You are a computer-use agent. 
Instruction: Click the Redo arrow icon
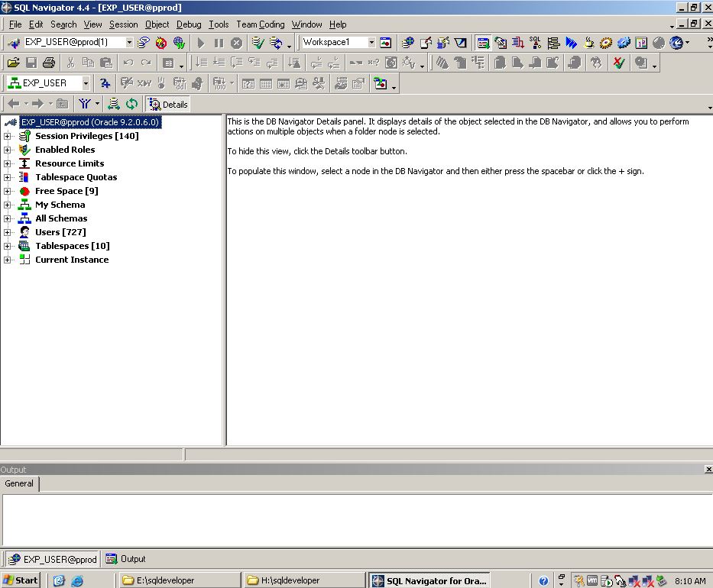(146, 63)
